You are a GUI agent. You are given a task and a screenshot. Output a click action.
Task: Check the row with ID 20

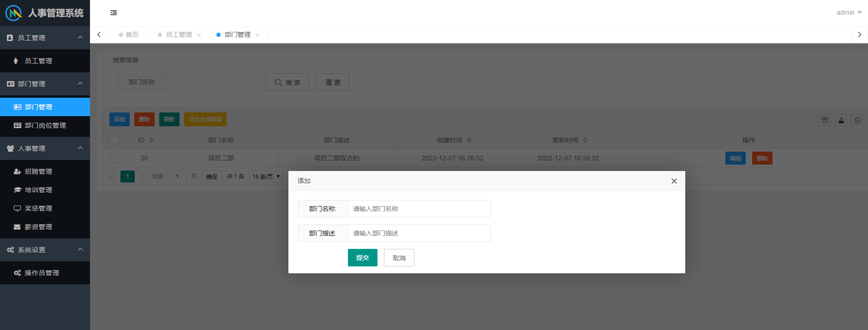pos(114,158)
